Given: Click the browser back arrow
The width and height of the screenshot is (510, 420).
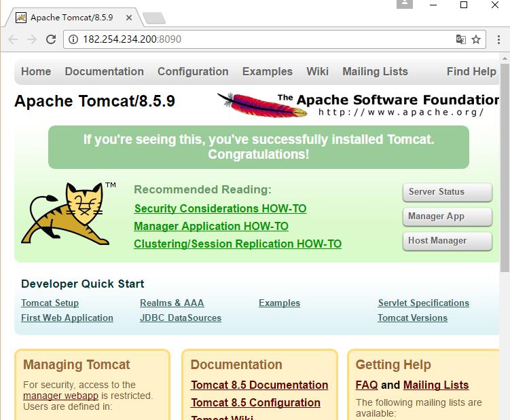Looking at the screenshot, I should pos(13,39).
